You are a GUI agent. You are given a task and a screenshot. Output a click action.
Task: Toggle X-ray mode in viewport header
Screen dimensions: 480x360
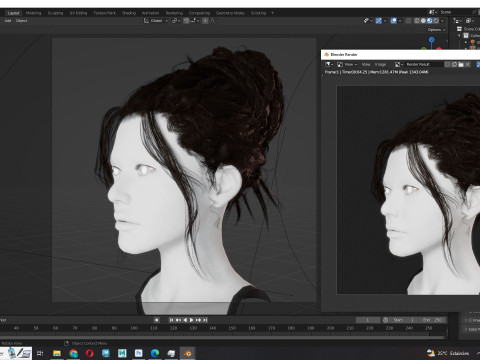click(x=408, y=21)
